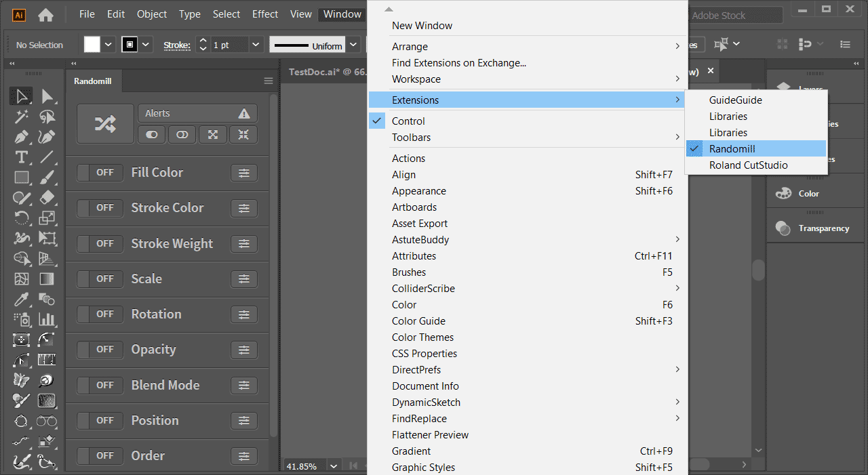
Task: Expand the Workspace submenu
Action: click(x=528, y=79)
